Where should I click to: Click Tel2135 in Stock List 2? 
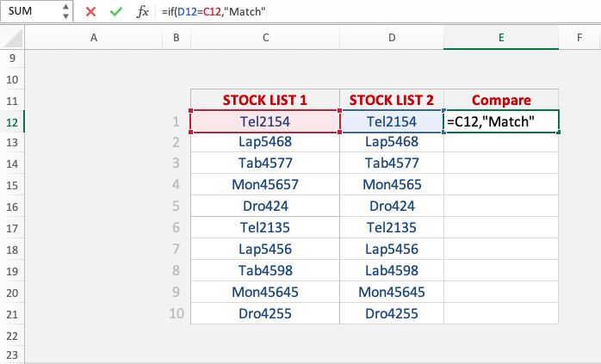tap(392, 227)
